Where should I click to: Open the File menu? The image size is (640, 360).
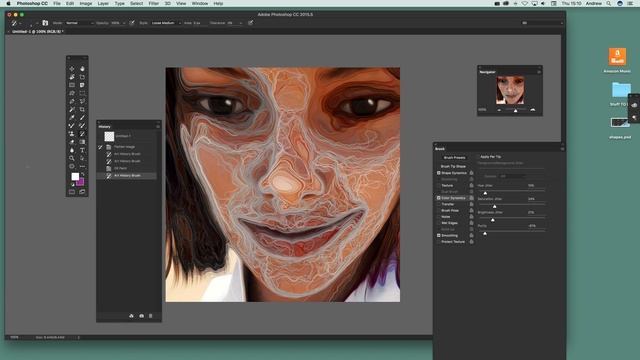click(57, 3)
